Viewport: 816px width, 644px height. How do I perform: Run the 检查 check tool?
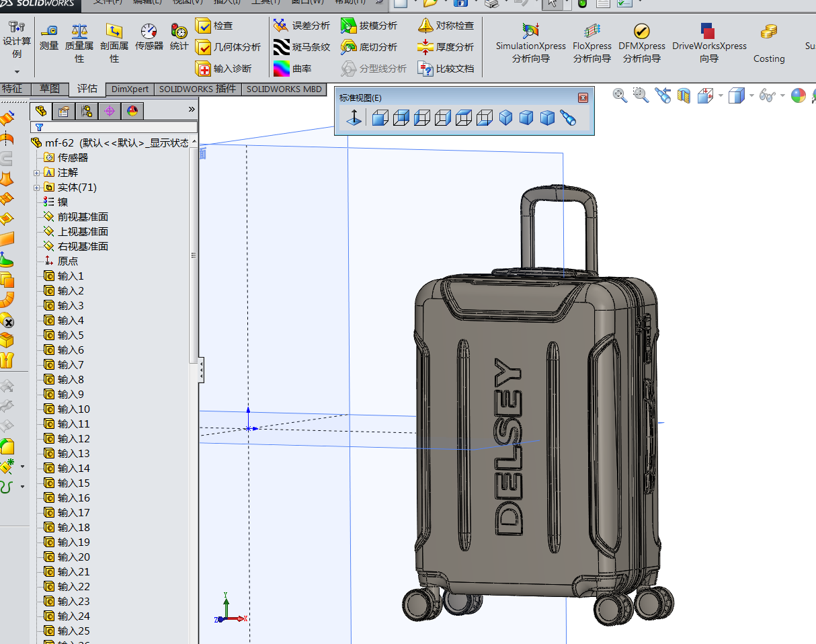pyautogui.click(x=214, y=26)
